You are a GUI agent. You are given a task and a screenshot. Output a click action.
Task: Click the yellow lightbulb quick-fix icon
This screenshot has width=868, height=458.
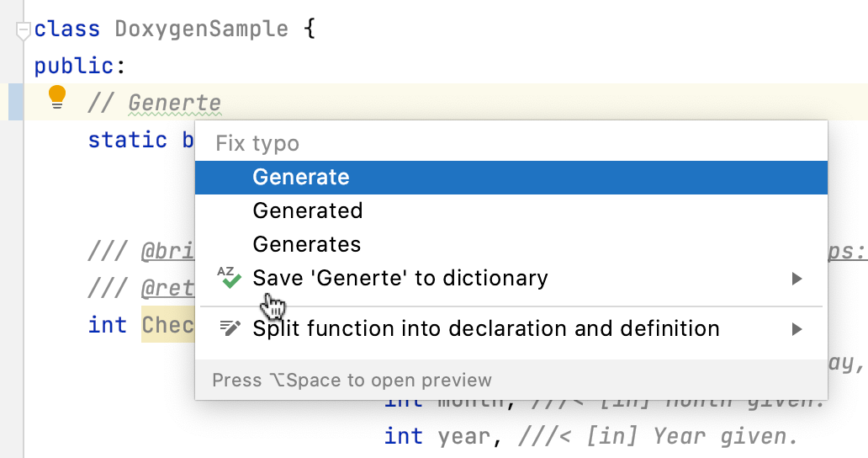56,98
